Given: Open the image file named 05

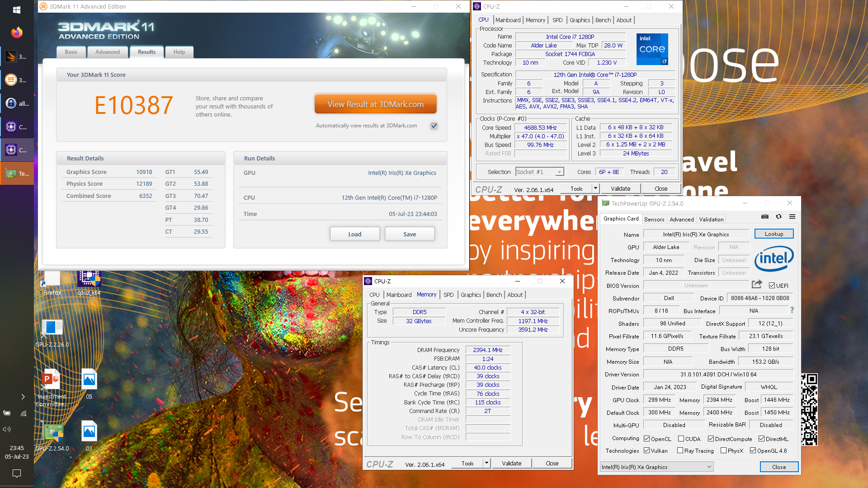Looking at the screenshot, I should (89, 384).
